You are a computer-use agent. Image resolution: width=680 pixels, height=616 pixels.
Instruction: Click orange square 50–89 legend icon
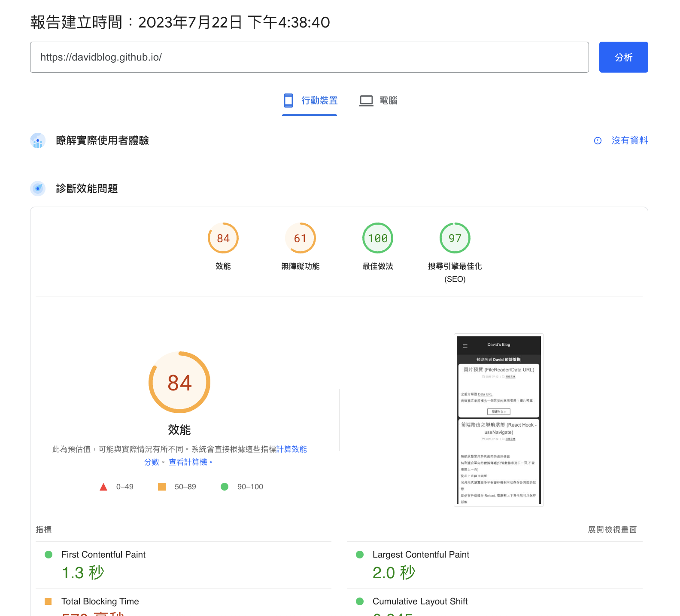[162, 487]
